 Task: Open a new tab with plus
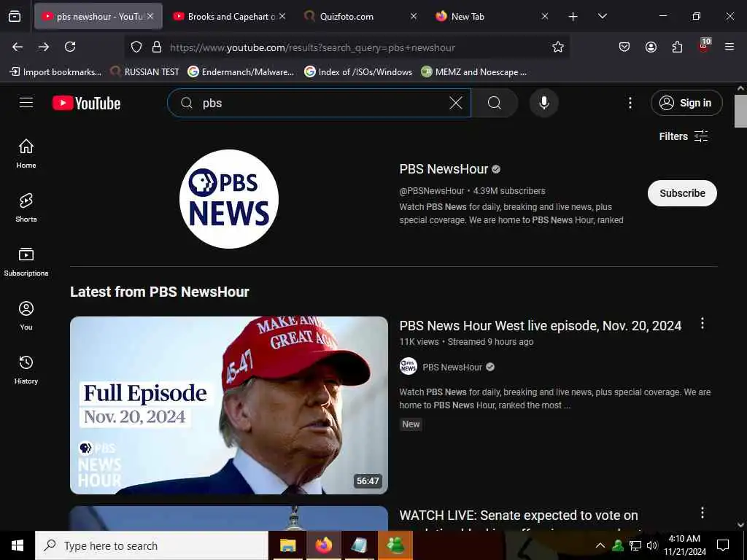point(573,17)
